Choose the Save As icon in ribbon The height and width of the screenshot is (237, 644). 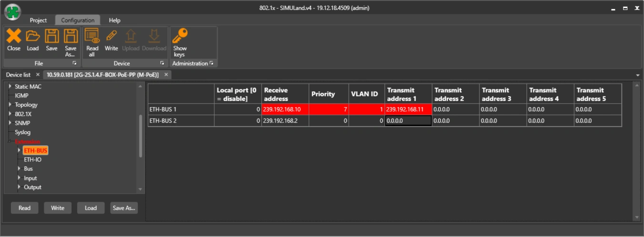[71, 36]
